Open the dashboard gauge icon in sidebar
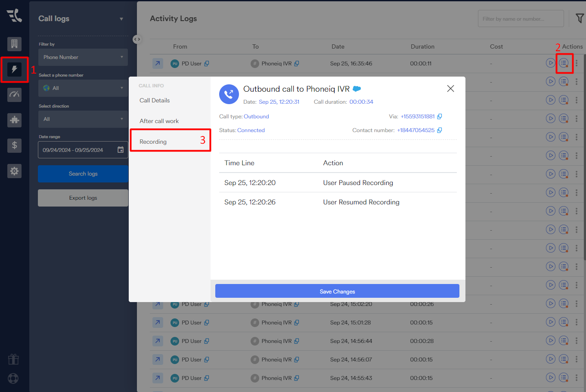 (x=14, y=95)
